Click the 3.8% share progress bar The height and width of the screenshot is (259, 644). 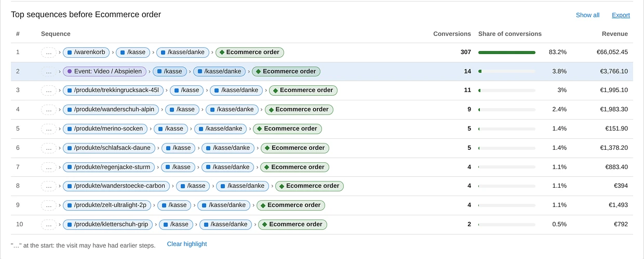[507, 71]
